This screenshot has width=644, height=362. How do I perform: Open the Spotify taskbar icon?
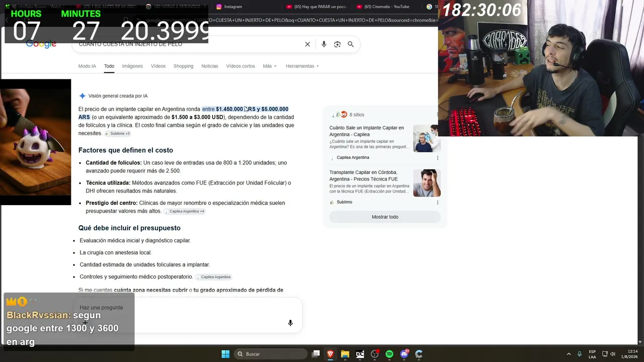click(x=389, y=354)
